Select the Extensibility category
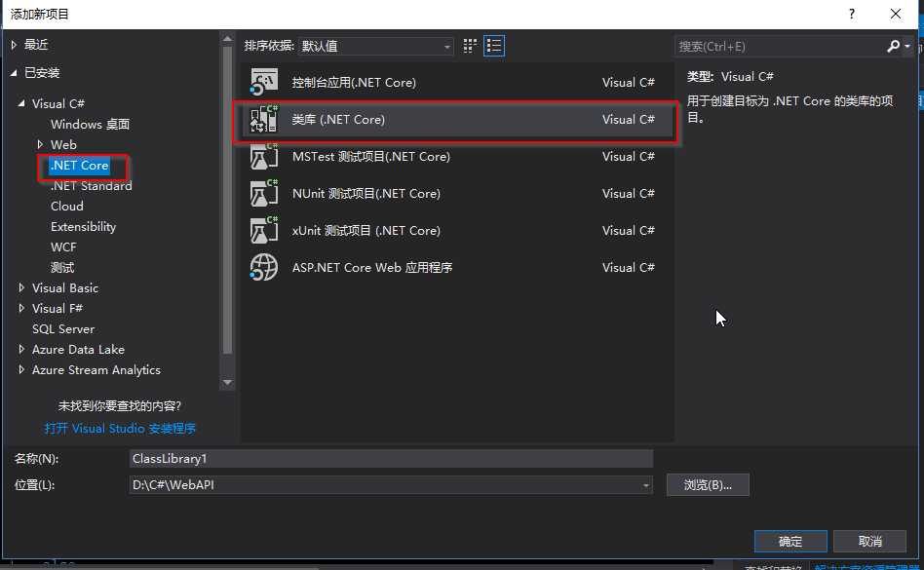This screenshot has width=924, height=570. (x=84, y=227)
